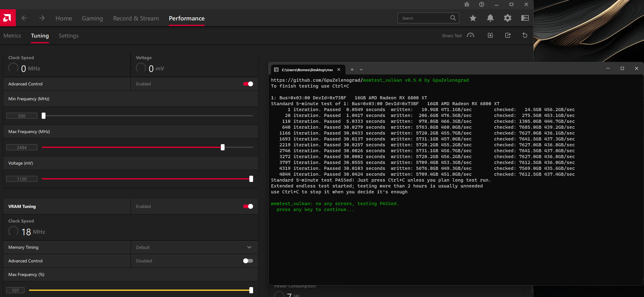Switch to the Settings subtab
Viewport: 644px width, 297px height.
69,36
